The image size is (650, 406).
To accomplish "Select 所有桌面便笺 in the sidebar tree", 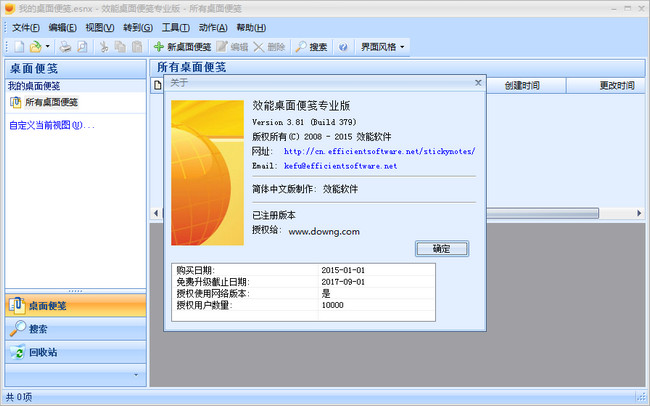I will (x=51, y=102).
